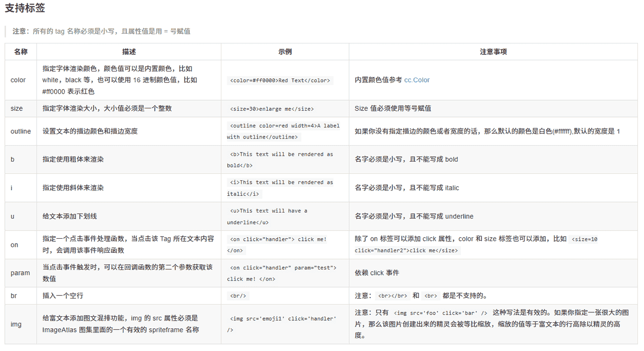Click the "示例" column header
This screenshot has height=351, width=644.
coord(285,51)
